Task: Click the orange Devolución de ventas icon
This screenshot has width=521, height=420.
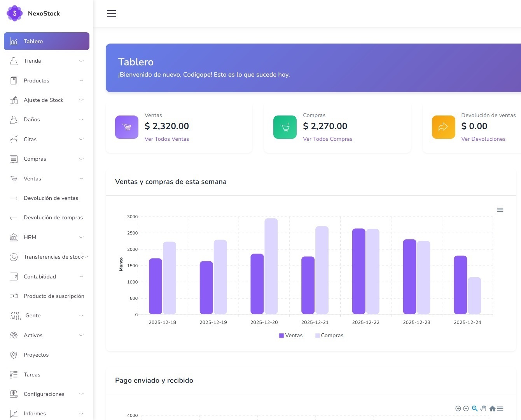Action: [x=443, y=127]
